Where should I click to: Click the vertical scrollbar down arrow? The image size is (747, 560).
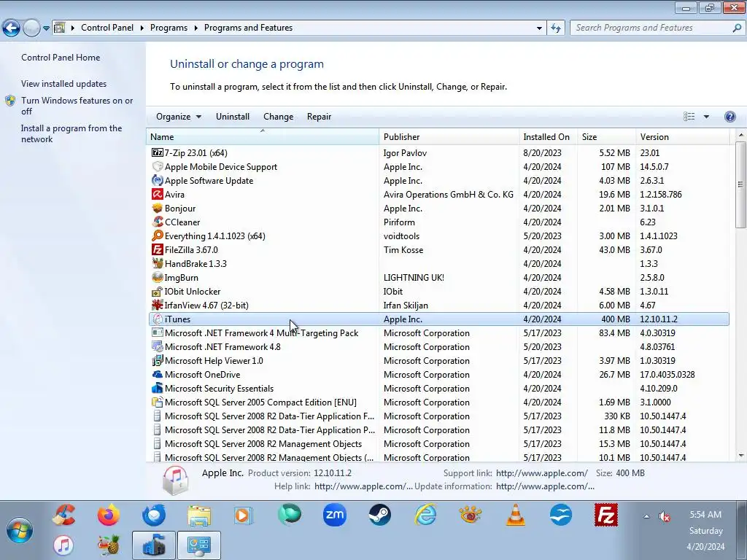click(x=741, y=456)
